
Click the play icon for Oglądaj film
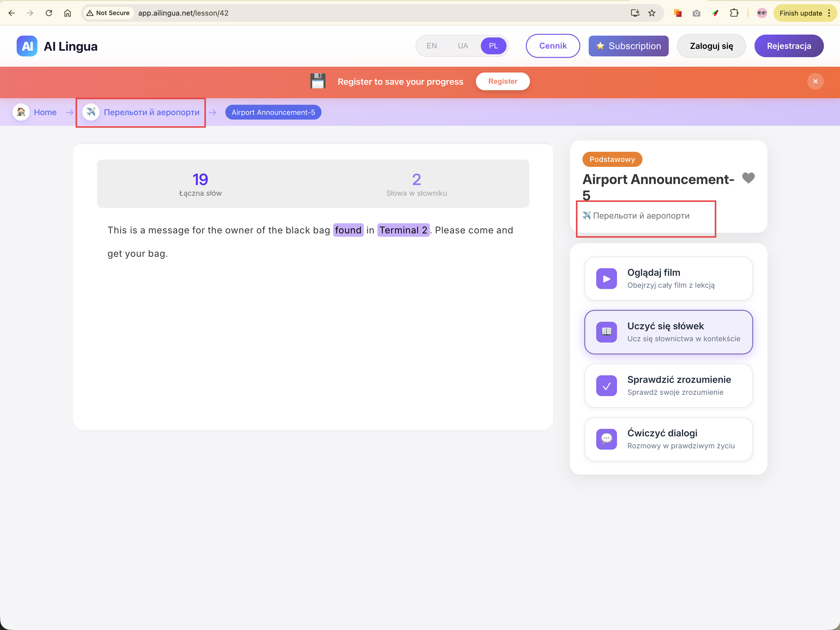tap(606, 279)
